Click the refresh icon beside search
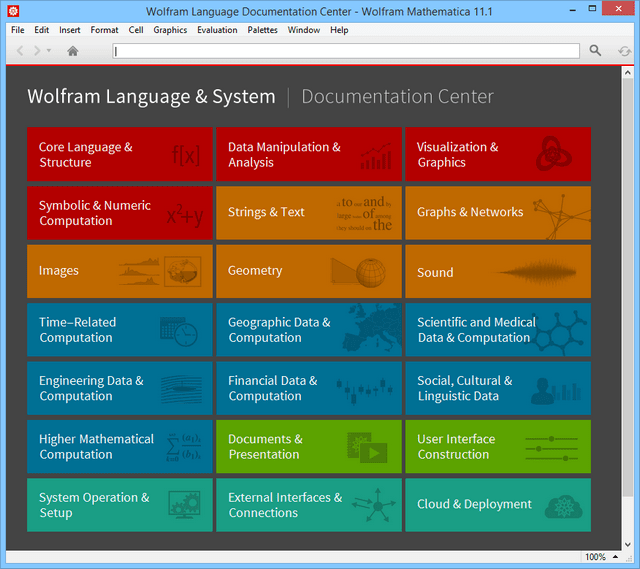The width and height of the screenshot is (640, 569). (624, 50)
